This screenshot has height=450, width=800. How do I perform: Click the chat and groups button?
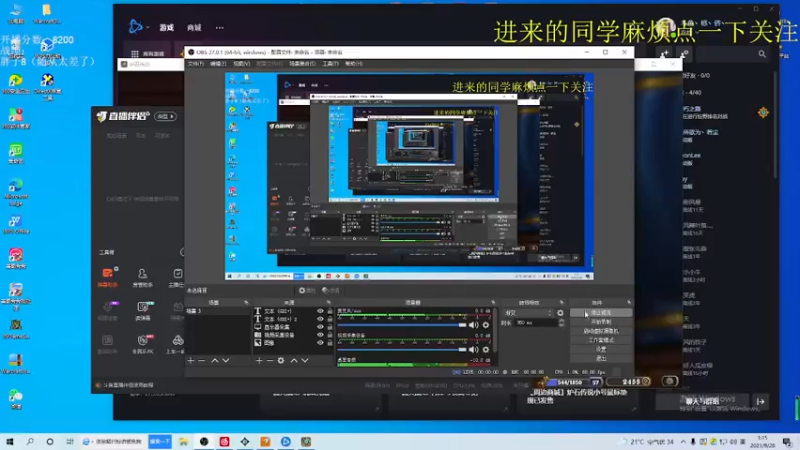702,402
